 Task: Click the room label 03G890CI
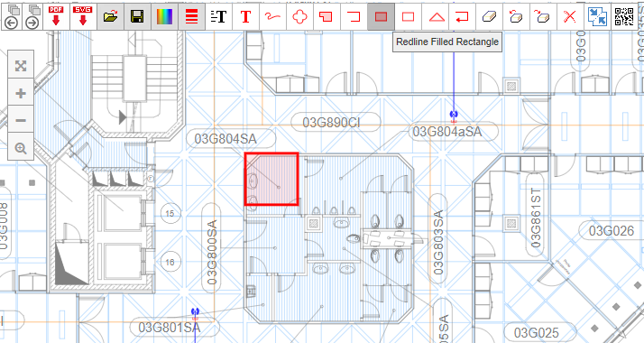pos(331,123)
